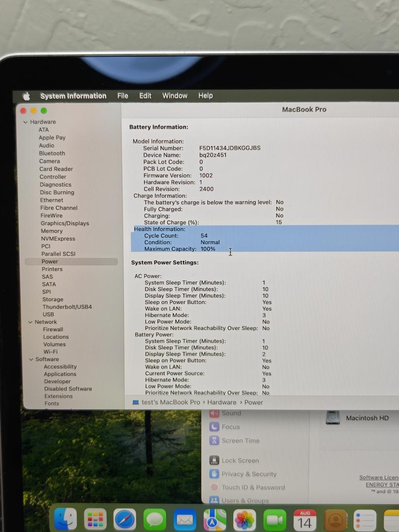Viewport: 399px width, 532px height.
Task: Select Apple Pay in the sidebar
Action: [52, 138]
